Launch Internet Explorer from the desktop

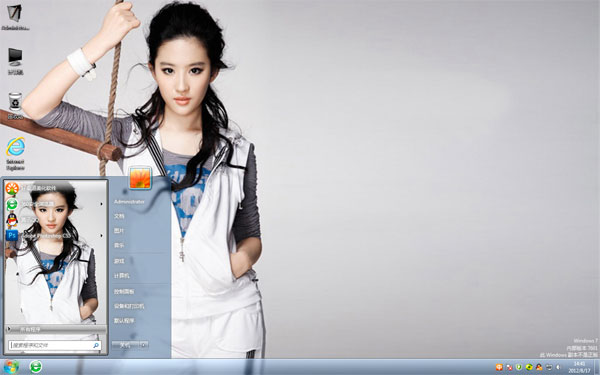[15, 153]
